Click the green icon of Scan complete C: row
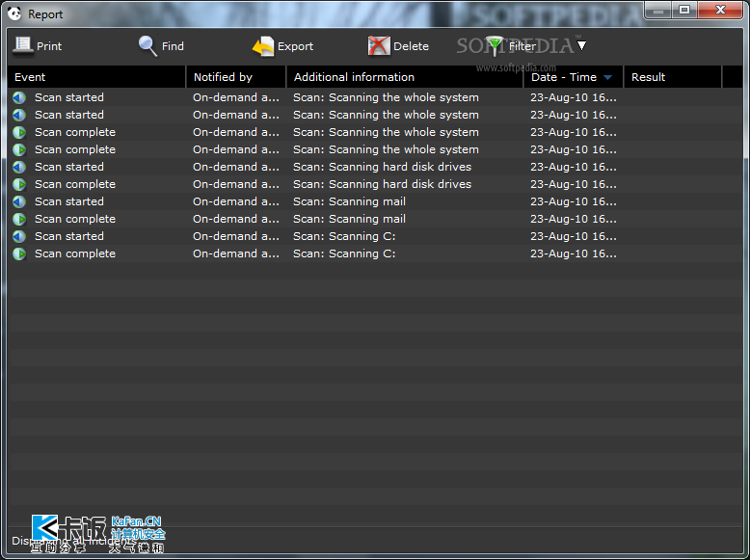Viewport: 750px width, 560px height. [x=19, y=253]
